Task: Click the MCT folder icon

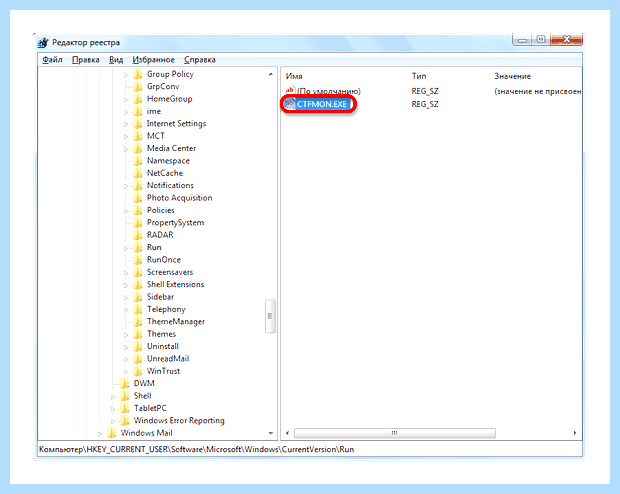Action: (x=138, y=136)
